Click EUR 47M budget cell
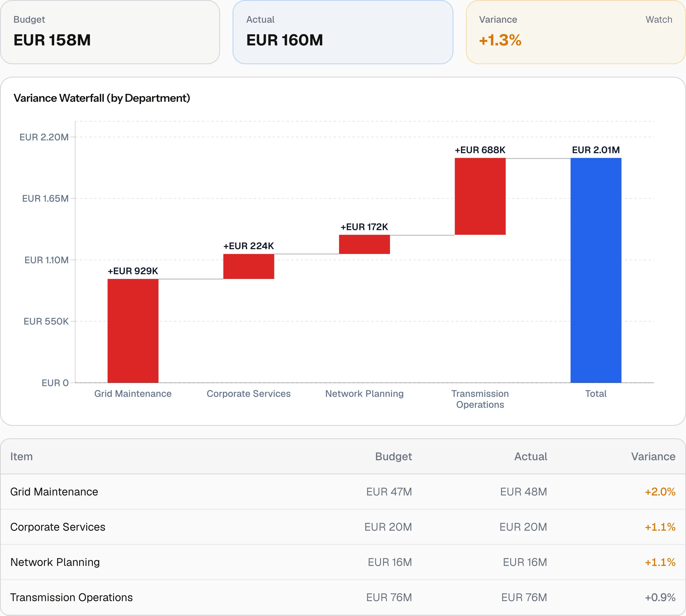The image size is (686, 616). pyautogui.click(x=389, y=492)
